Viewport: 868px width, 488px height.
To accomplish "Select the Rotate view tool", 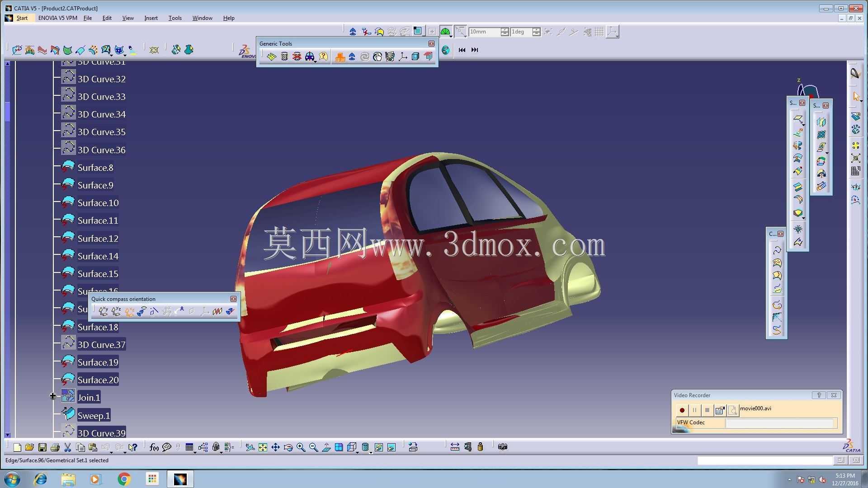I will click(x=288, y=447).
